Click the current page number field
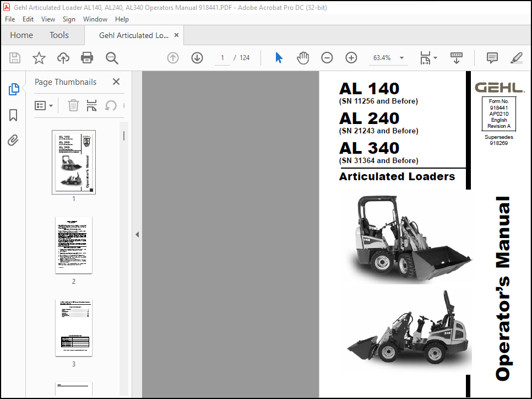This screenshot has width=532, height=399. 222,58
